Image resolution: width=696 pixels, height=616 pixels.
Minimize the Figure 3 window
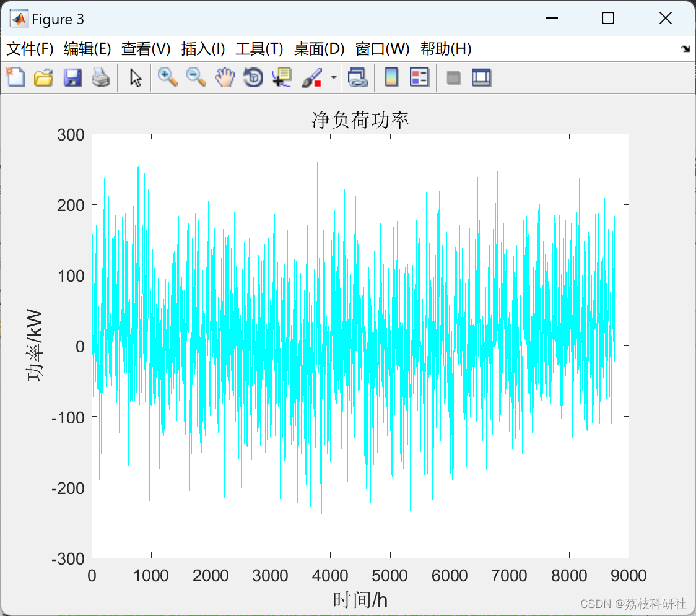pyautogui.click(x=552, y=18)
